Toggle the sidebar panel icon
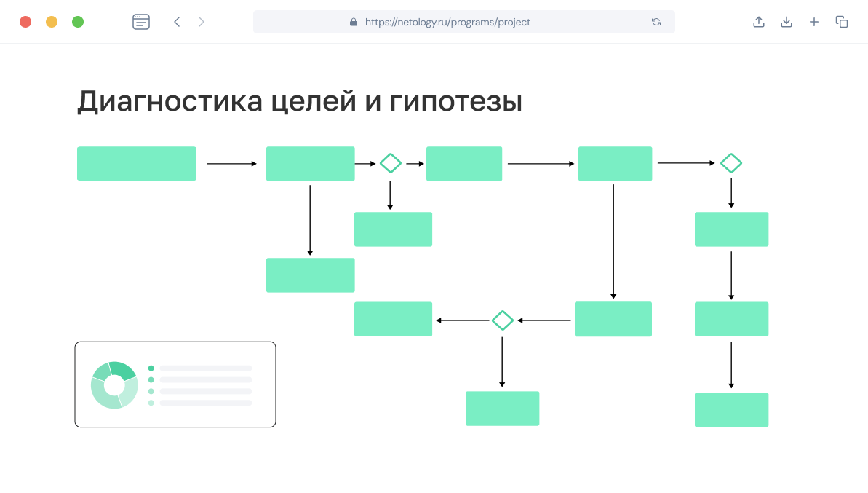This screenshot has height=493, width=868. point(141,22)
